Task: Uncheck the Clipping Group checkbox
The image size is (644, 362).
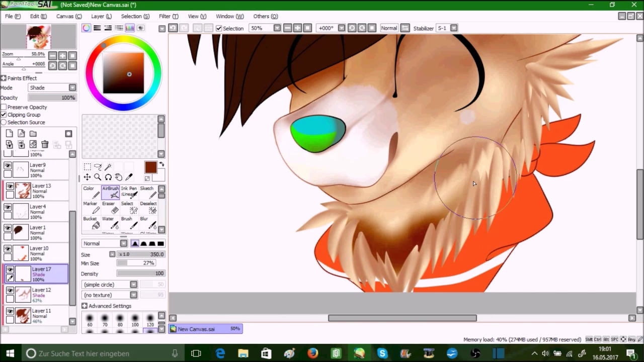Action: pyautogui.click(x=4, y=115)
